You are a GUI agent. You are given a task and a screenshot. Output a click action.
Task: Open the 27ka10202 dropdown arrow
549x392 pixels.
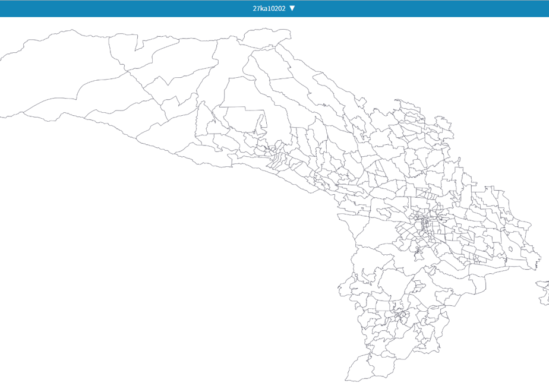[292, 8]
